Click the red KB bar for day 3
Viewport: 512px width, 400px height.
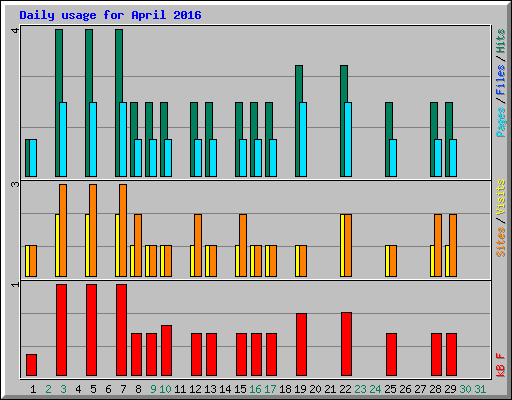61,330
